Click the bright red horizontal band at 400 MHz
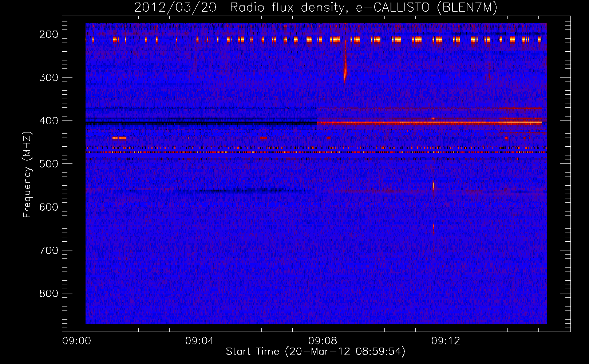The height and width of the screenshot is (364, 589). (x=430, y=123)
